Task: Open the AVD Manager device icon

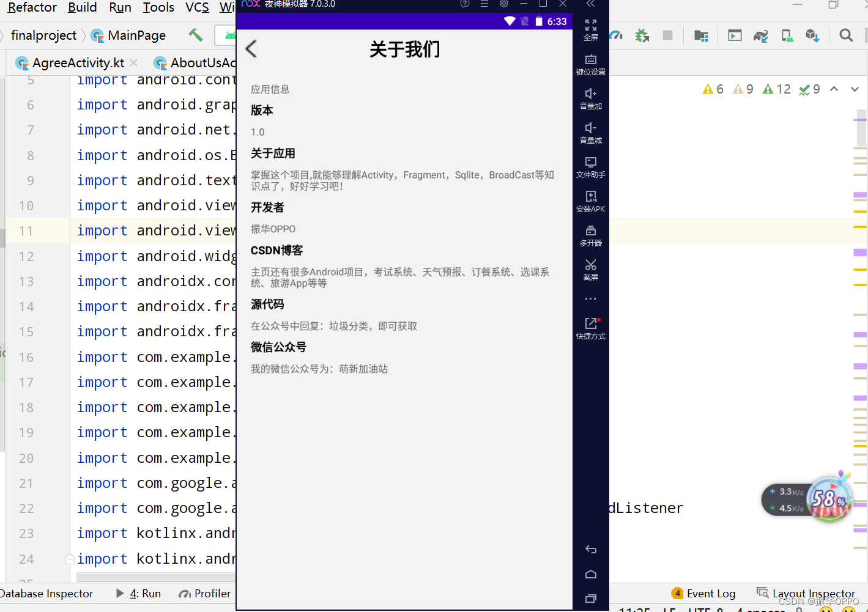Action: tap(787, 35)
